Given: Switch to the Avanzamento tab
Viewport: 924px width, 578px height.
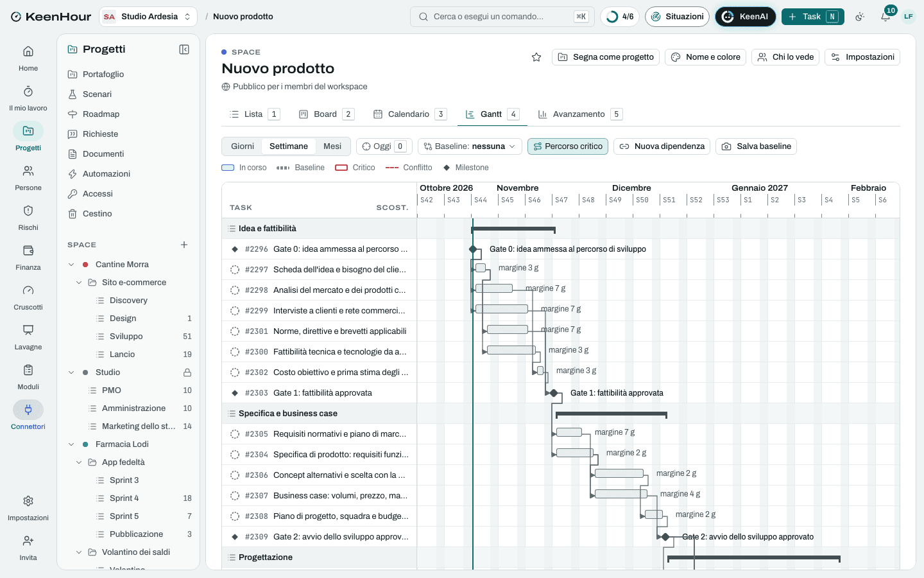Looking at the screenshot, I should [579, 114].
